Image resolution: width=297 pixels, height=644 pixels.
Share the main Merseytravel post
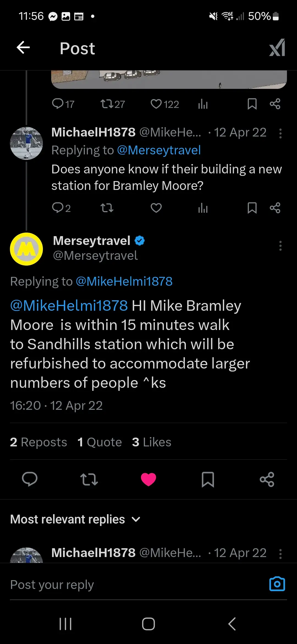click(267, 479)
